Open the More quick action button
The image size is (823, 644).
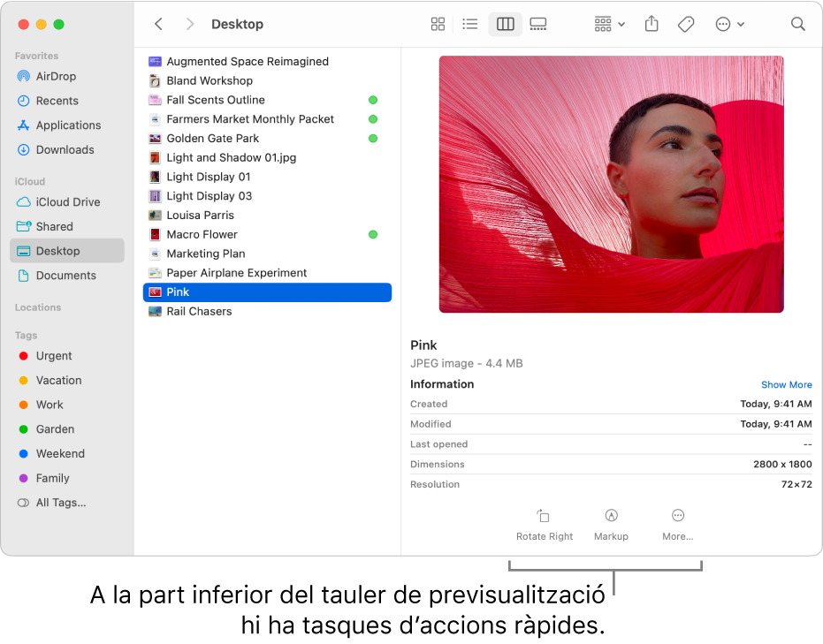tap(677, 523)
